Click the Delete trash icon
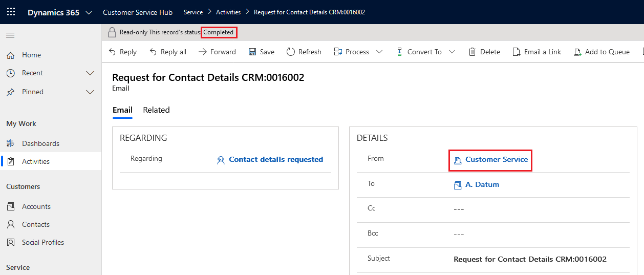This screenshot has width=644, height=275. click(x=473, y=52)
